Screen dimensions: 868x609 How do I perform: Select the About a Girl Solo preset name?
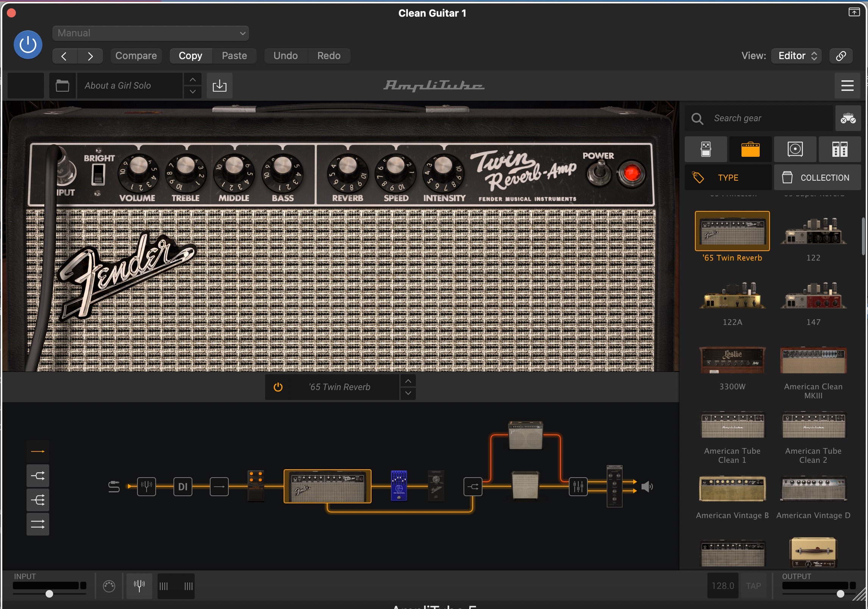click(x=130, y=86)
